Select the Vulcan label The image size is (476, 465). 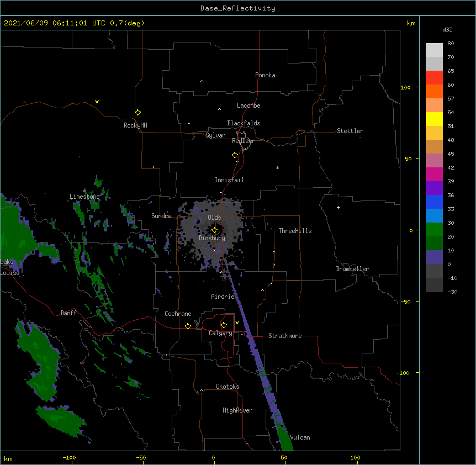[x=300, y=437]
